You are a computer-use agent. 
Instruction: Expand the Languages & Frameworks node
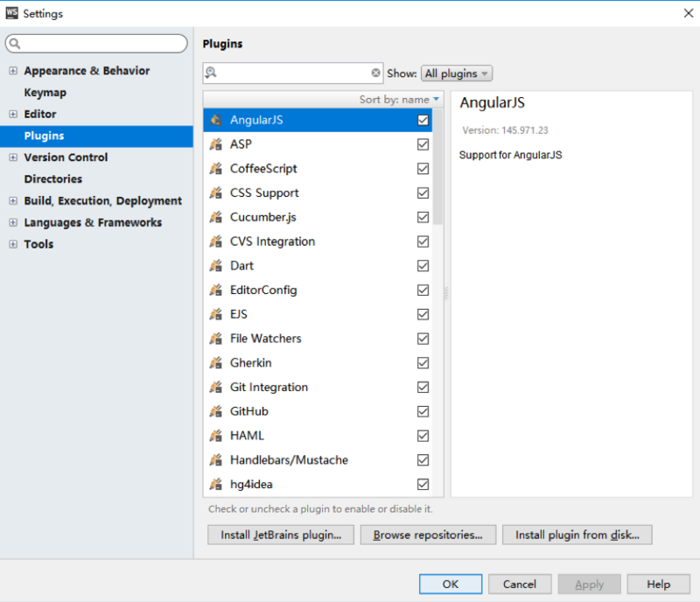coord(13,222)
